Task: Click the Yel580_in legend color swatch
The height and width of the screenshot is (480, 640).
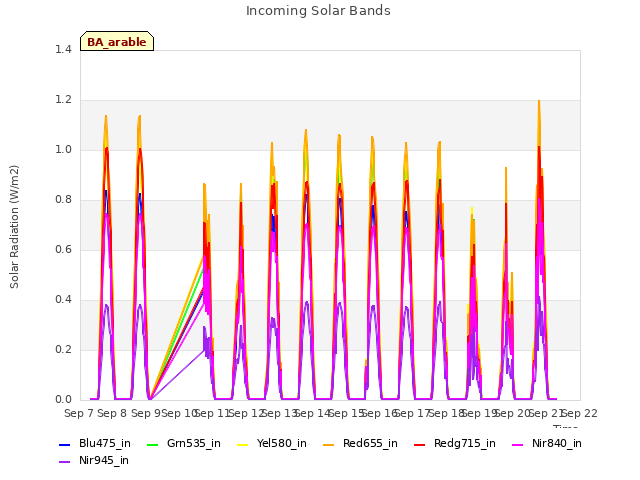Action: 242,444
